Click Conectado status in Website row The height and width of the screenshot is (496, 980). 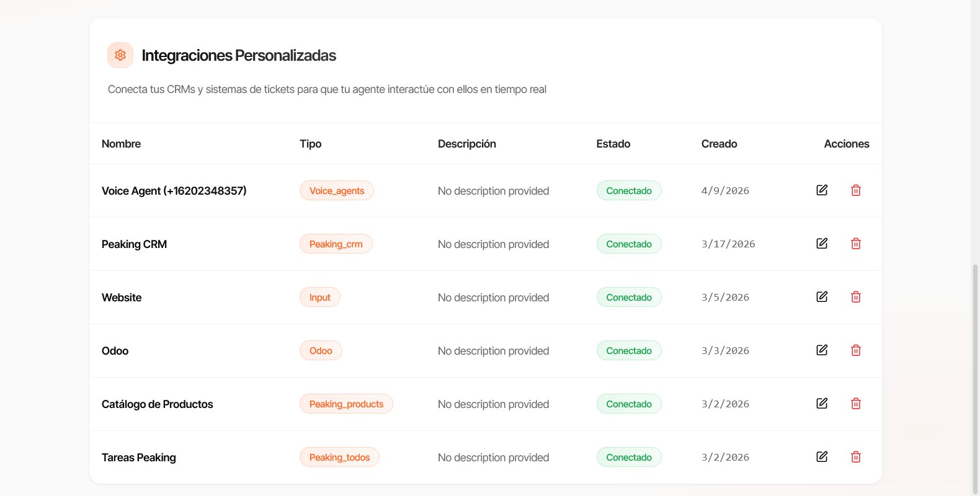point(629,297)
